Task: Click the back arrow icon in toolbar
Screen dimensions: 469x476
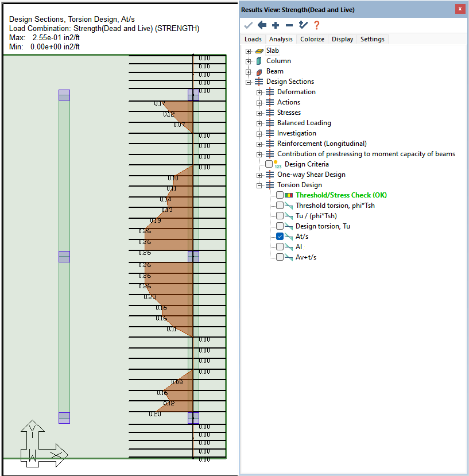Action: [x=262, y=25]
